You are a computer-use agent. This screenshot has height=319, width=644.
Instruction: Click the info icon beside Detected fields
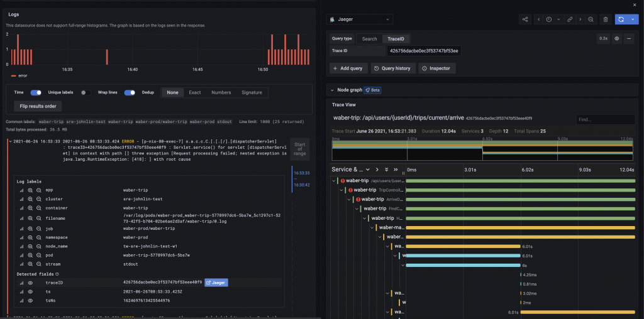coord(57,274)
